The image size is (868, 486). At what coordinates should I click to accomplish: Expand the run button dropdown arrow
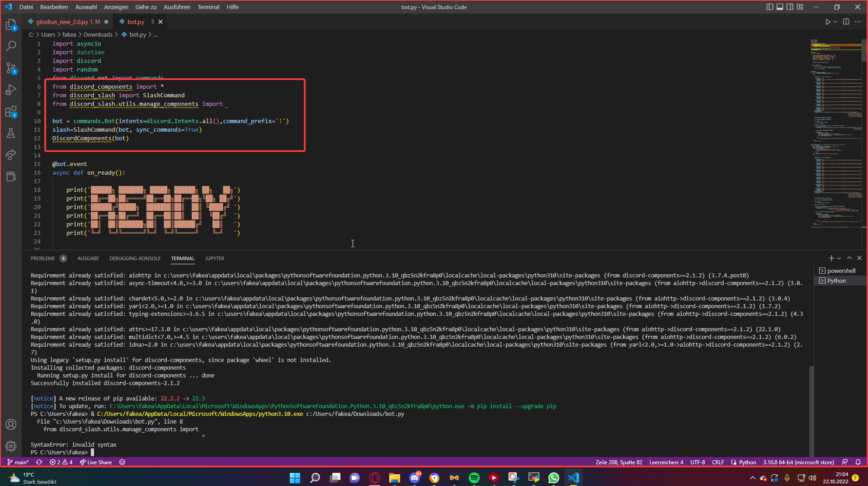835,22
